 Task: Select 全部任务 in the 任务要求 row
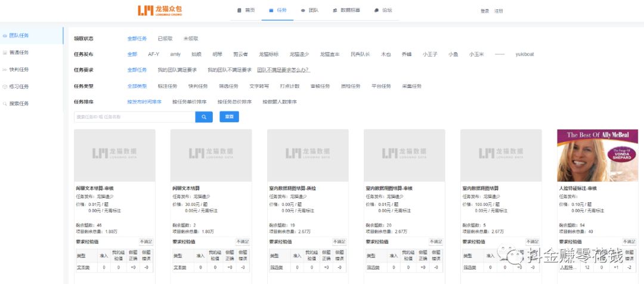point(137,70)
